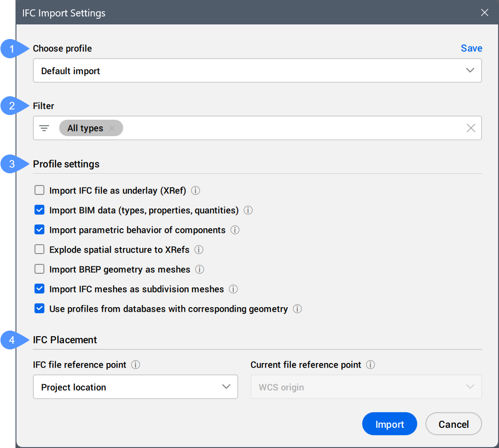Image resolution: width=499 pixels, height=448 pixels.
Task: Click info icon next to Explode spatial structure
Action: pyautogui.click(x=199, y=250)
